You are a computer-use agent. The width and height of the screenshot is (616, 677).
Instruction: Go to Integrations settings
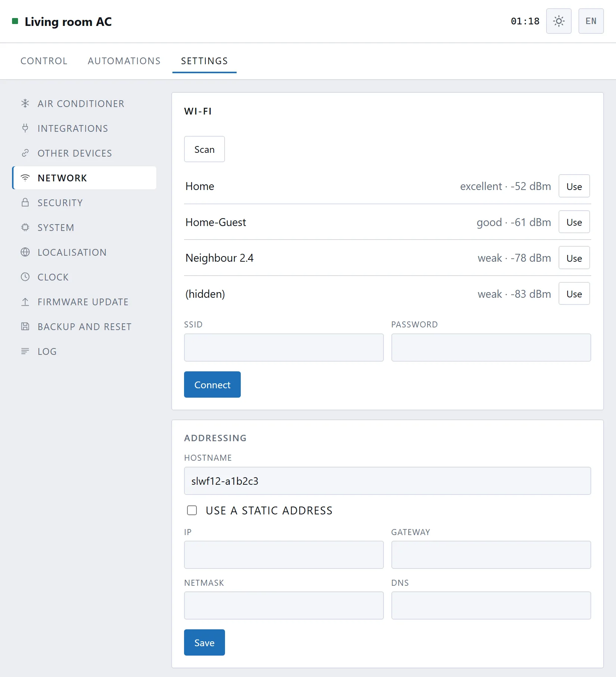(x=84, y=128)
